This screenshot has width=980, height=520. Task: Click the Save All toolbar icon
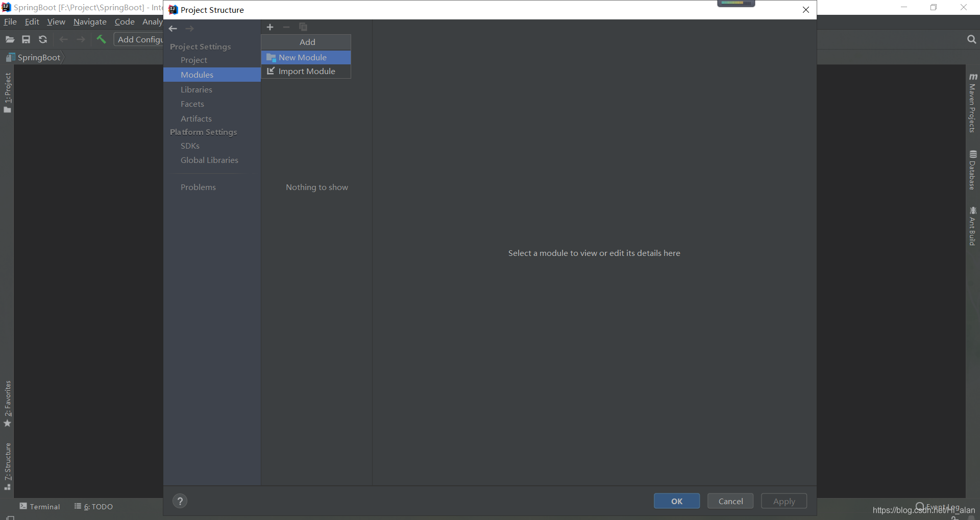click(26, 39)
